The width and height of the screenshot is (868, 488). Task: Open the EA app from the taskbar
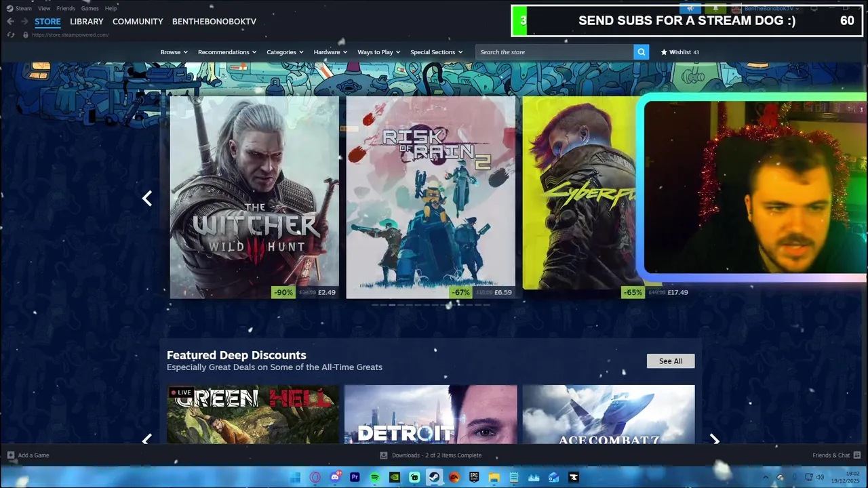tap(454, 477)
